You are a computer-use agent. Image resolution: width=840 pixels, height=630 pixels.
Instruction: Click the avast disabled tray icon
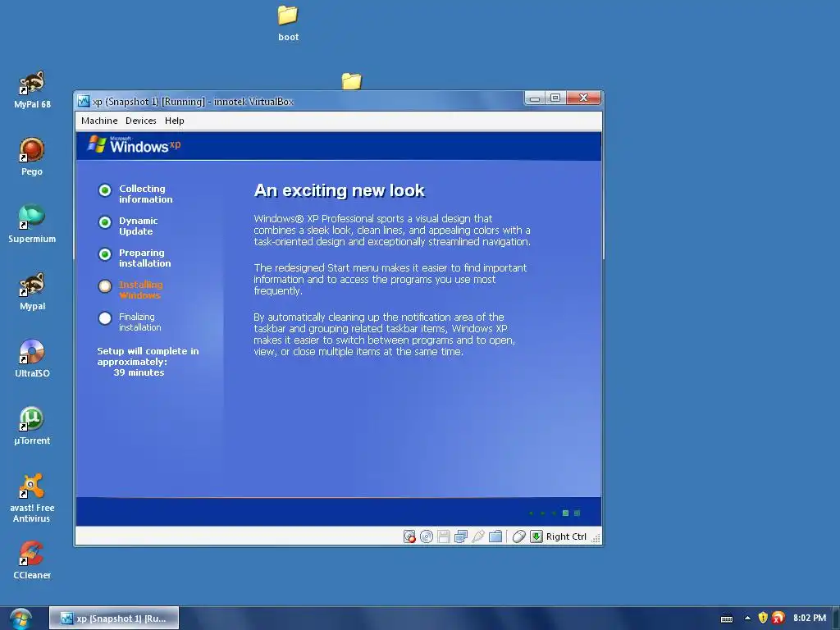pos(778,619)
